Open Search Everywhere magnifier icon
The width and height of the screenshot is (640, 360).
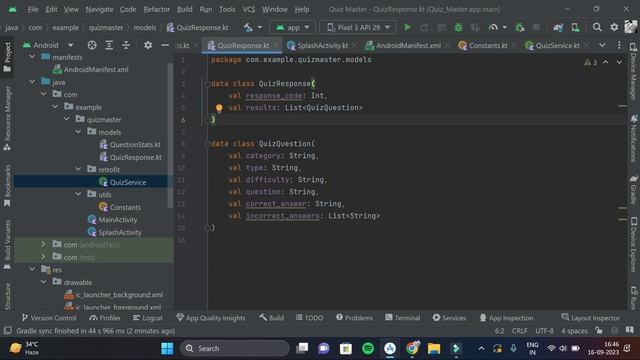click(597, 27)
